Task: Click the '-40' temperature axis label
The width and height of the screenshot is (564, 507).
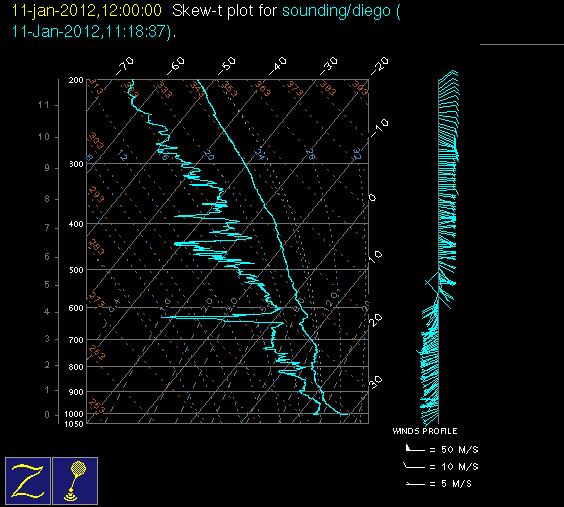Action: [278, 65]
